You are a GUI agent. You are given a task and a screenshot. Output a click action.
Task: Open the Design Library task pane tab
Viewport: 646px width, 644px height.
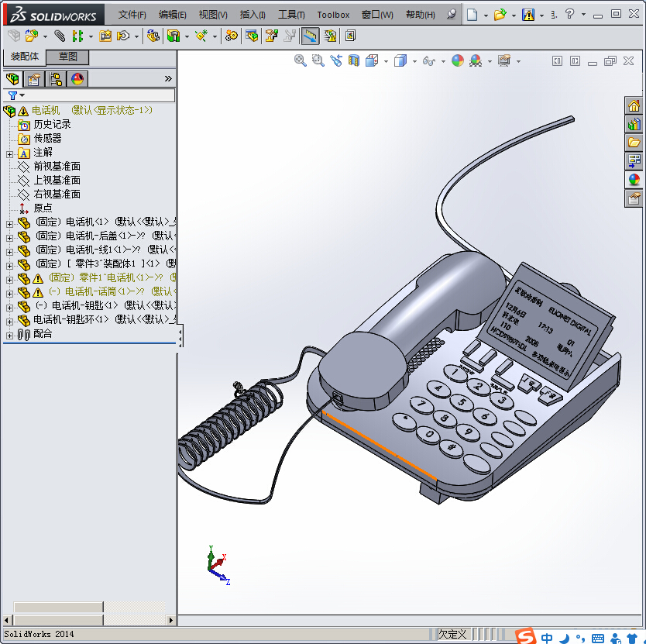634,124
